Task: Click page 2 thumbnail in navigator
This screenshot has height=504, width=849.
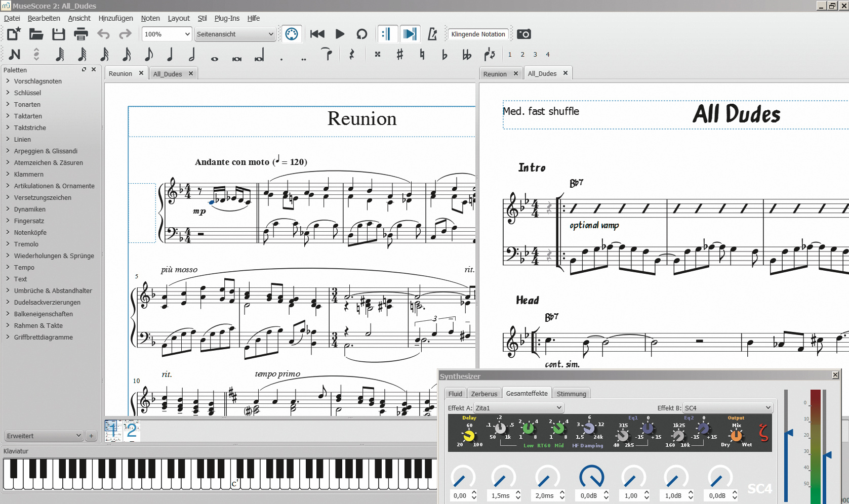Action: (132, 431)
